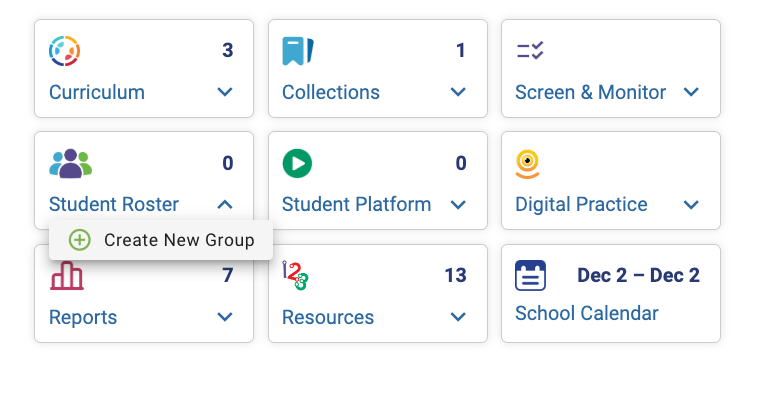Click the Screen & Monitor checklist icon
783x400 pixels.
(x=530, y=50)
